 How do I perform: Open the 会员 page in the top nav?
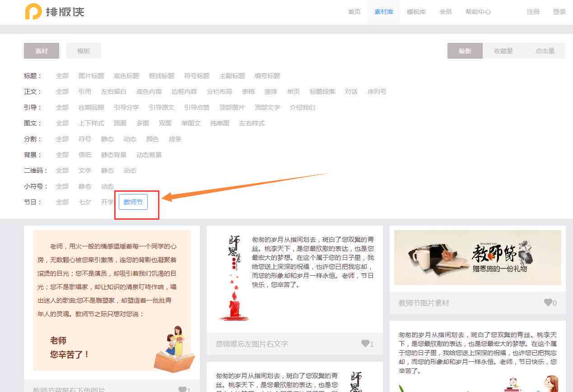click(x=446, y=12)
